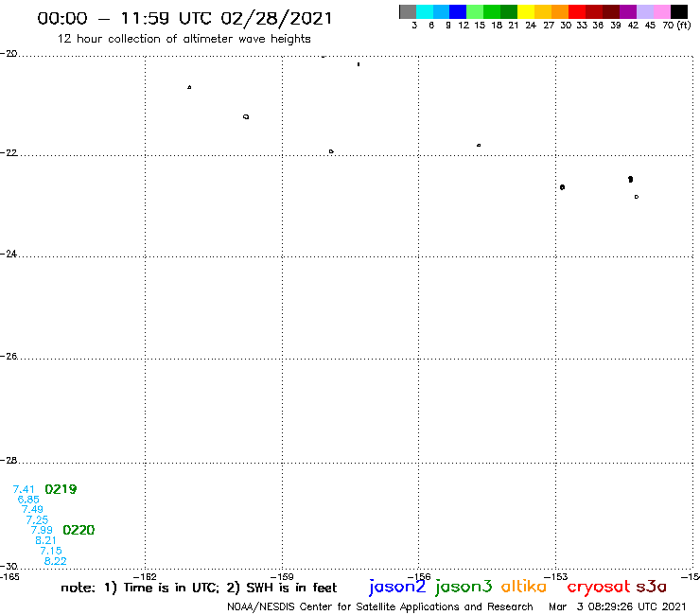Screen dimensions: 700x615
Task: Click wave height value 7.25
Action: tap(37, 519)
